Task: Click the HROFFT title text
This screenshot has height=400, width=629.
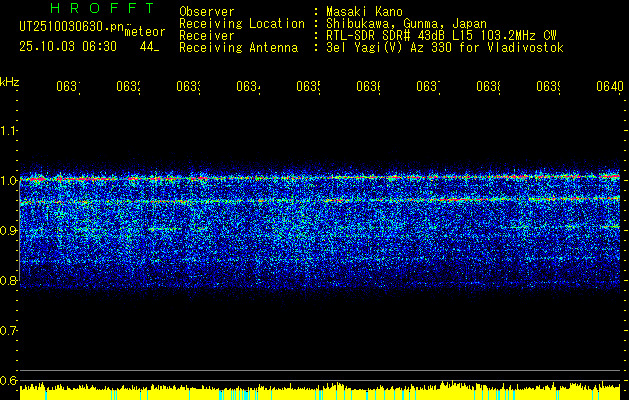Action: coord(102,8)
